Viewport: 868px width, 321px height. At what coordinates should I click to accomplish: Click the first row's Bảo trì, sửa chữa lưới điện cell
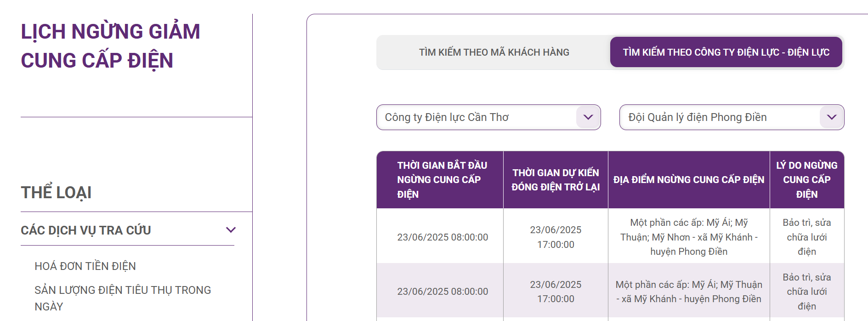[x=806, y=237]
